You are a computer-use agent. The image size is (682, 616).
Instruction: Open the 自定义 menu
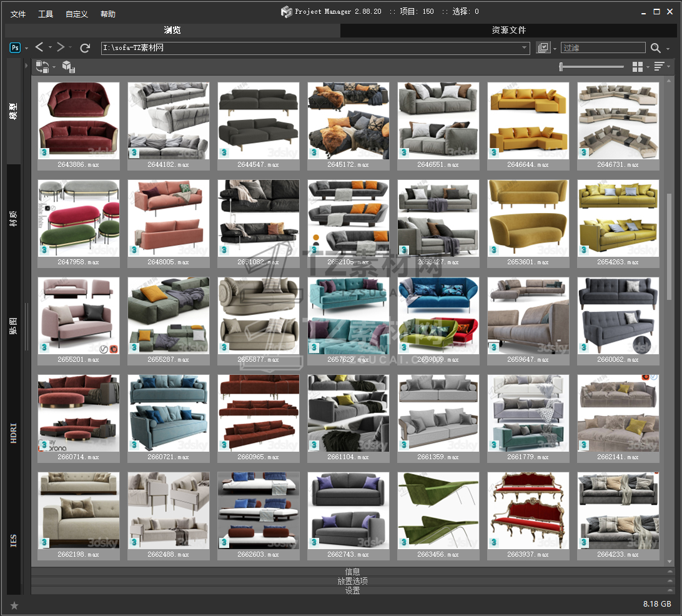77,14
